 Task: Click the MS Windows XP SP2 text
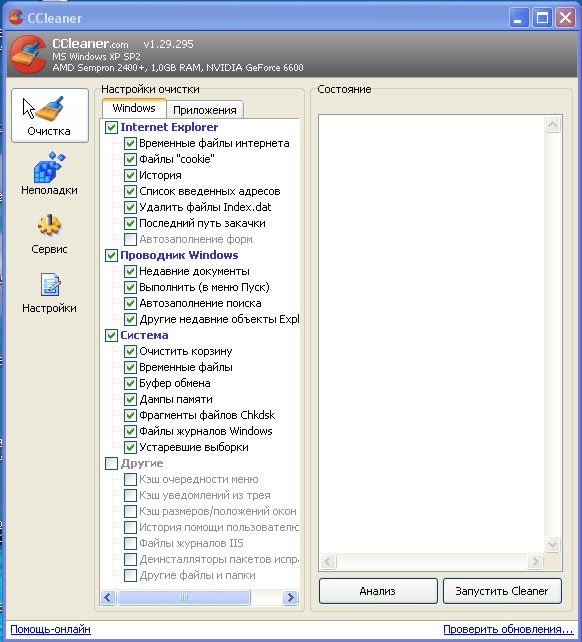coord(96,57)
